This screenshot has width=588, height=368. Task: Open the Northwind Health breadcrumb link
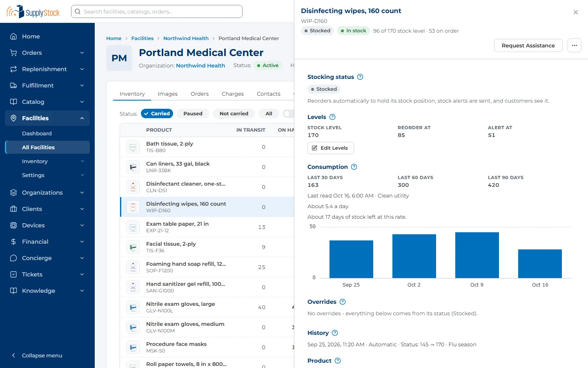pyautogui.click(x=186, y=38)
